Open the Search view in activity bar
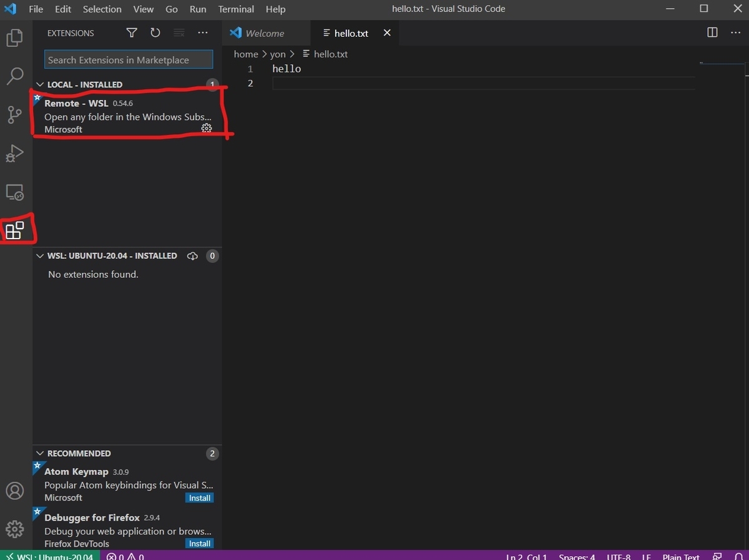Image resolution: width=749 pixels, height=560 pixels. coord(15,76)
